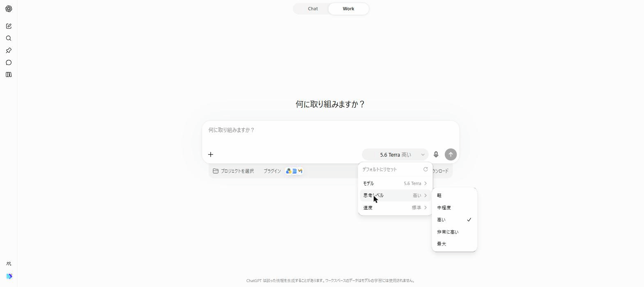The image size is (644, 287).
Task: Select the 非常に高い thinking level
Action: pyautogui.click(x=454, y=232)
